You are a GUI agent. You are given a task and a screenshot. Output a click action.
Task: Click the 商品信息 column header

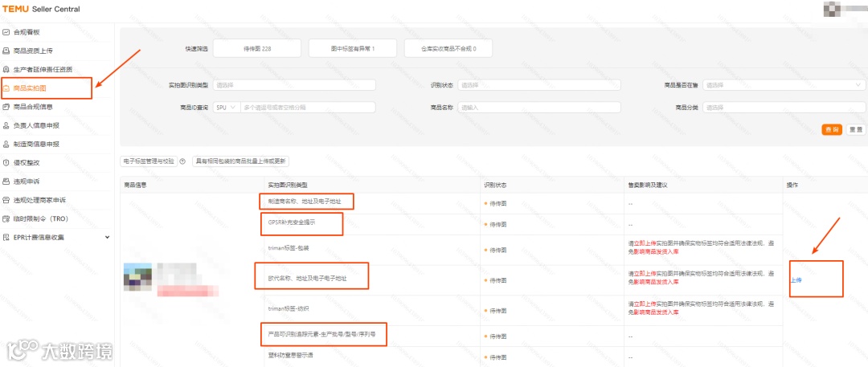(136, 185)
